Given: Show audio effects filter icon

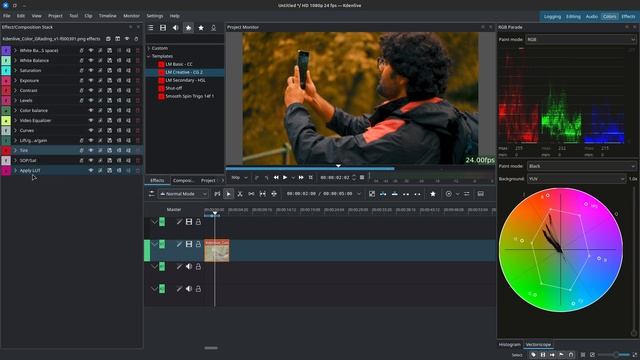Looking at the screenshot, I should 176,28.
